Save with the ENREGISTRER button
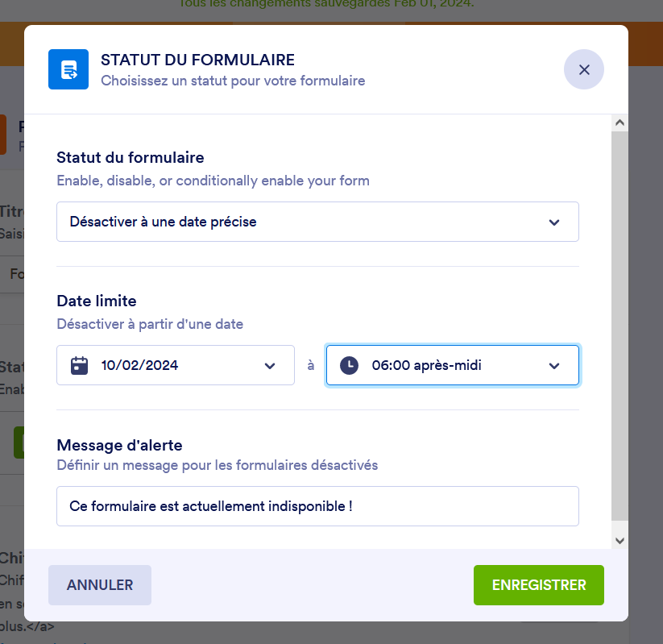 tap(538, 585)
